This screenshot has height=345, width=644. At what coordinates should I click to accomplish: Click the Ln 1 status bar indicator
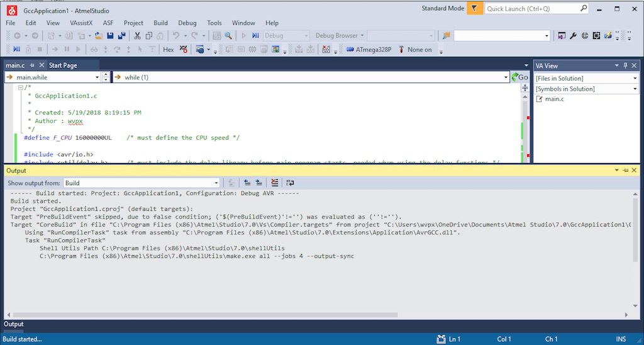(454, 339)
